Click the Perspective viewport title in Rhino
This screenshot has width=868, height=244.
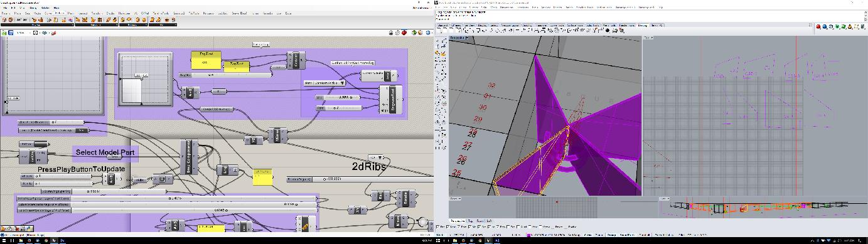coord(458,38)
